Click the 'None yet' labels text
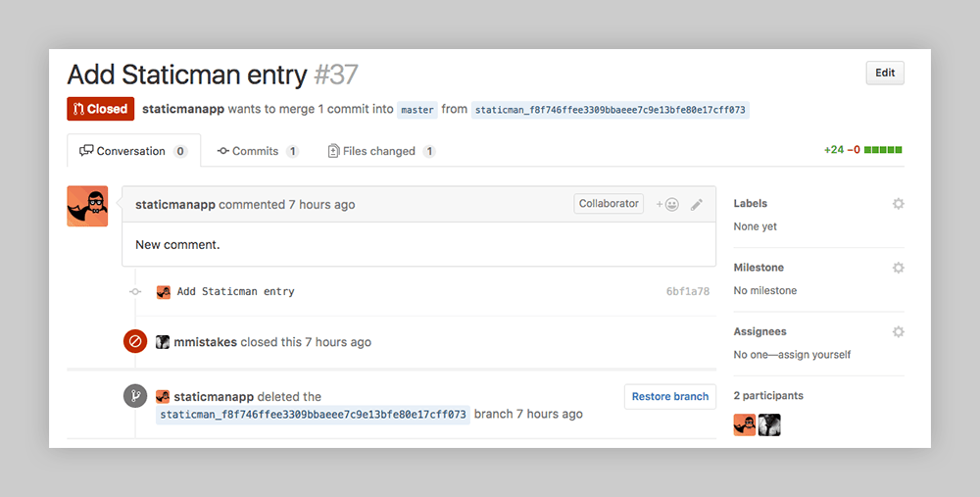Viewport: 980px width, 497px height. click(x=755, y=226)
